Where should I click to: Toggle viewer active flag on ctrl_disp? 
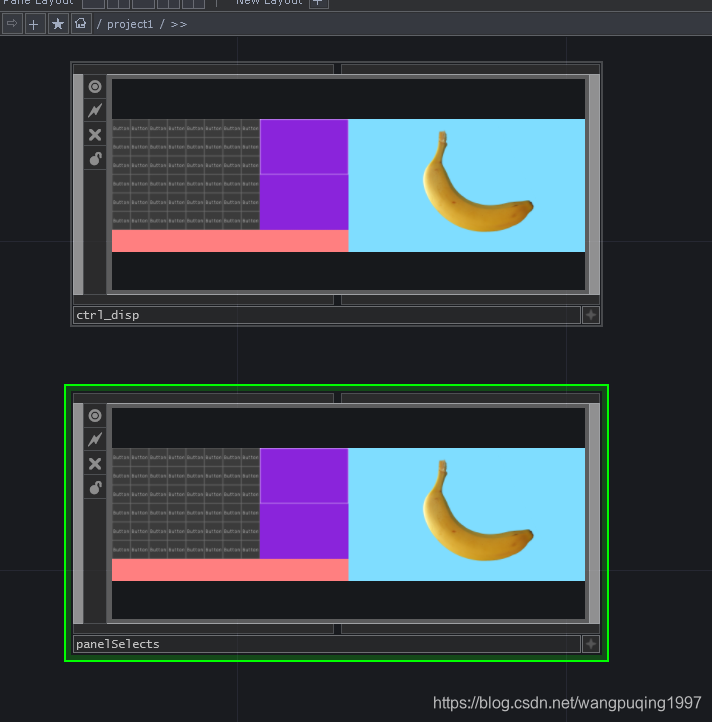(95, 87)
